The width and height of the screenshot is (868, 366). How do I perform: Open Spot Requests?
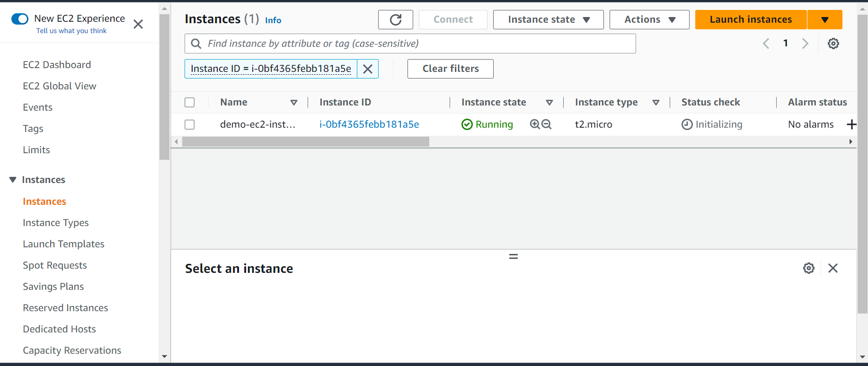pos(55,265)
